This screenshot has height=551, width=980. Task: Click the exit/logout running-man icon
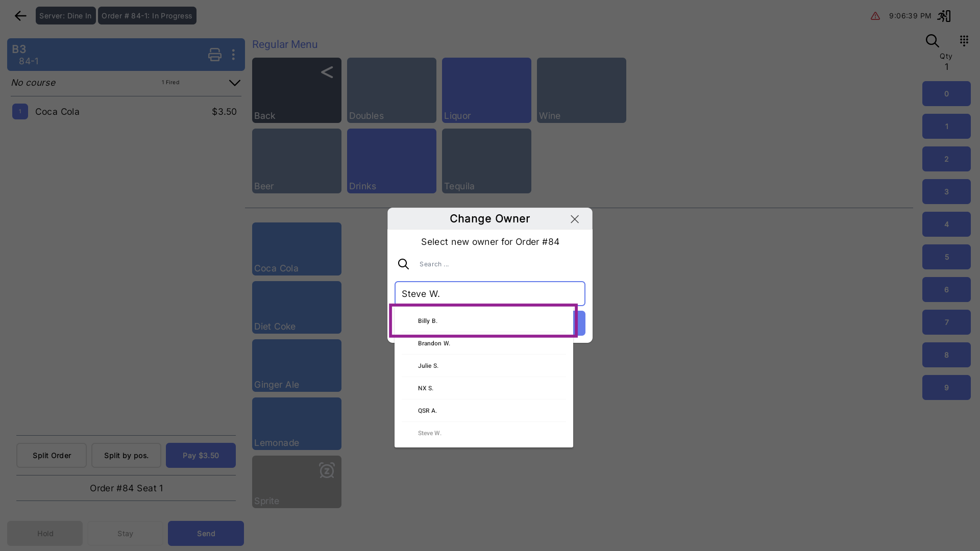pos(944,16)
